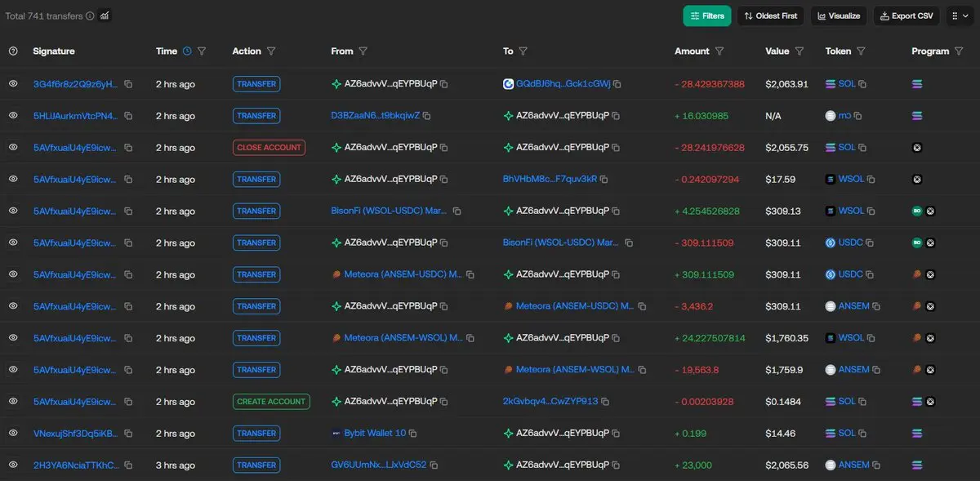
Task: Open the BisonFi (WSOL-USDC) sender in the +4.254526828 row
Action: pyautogui.click(x=389, y=211)
